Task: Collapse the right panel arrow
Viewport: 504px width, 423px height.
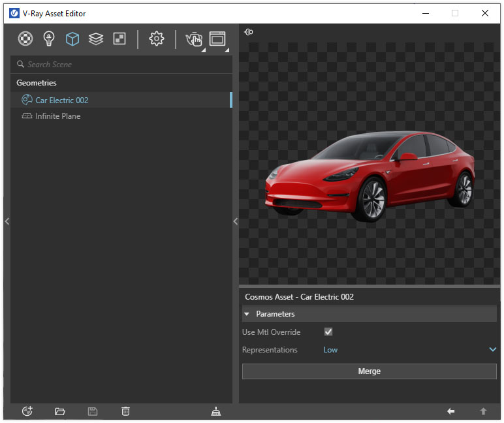Action: click(236, 221)
